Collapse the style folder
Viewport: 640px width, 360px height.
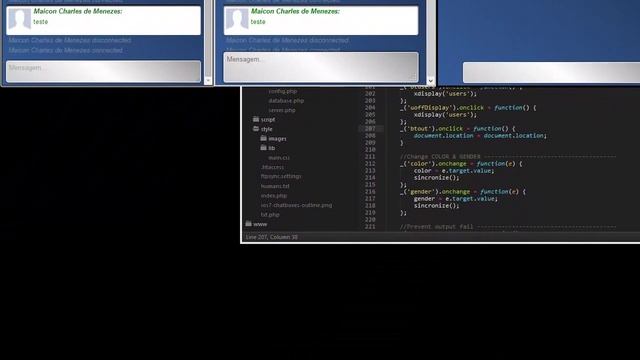point(262,129)
